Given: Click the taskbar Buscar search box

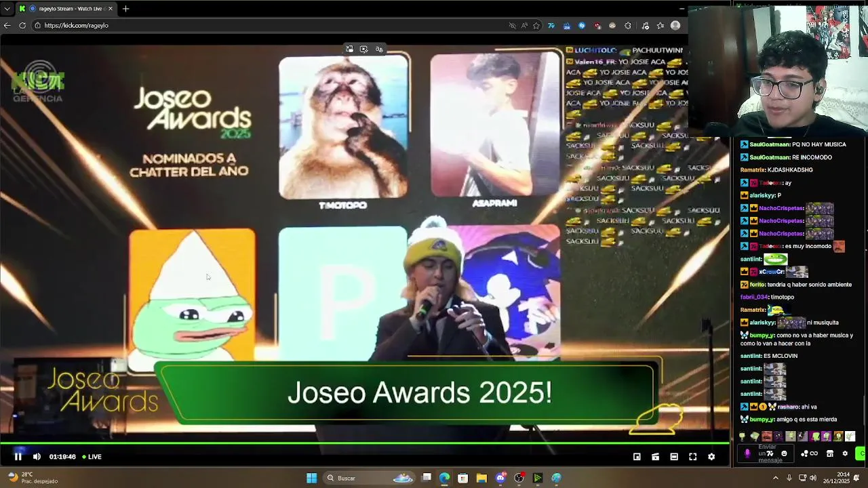Looking at the screenshot, I should click(x=368, y=478).
